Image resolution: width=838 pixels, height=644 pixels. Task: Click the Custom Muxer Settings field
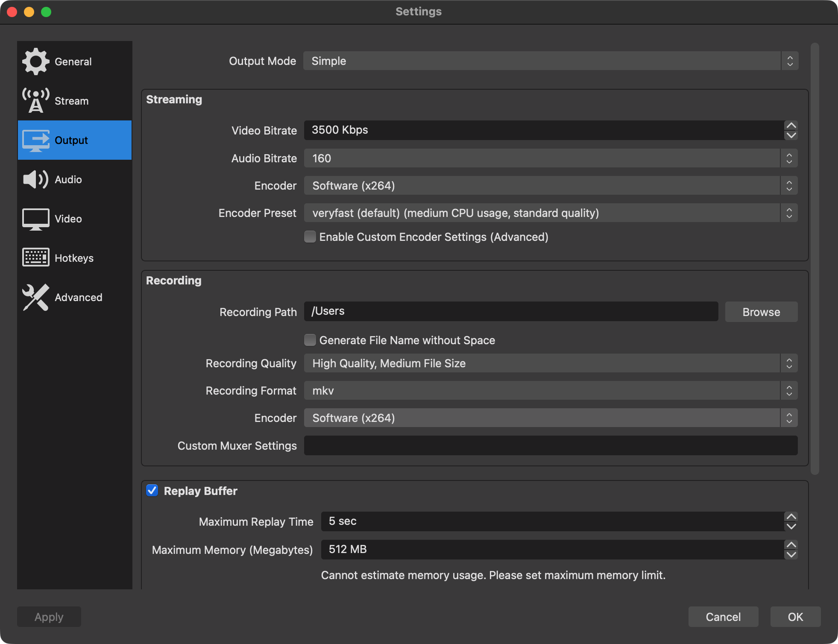[550, 445]
